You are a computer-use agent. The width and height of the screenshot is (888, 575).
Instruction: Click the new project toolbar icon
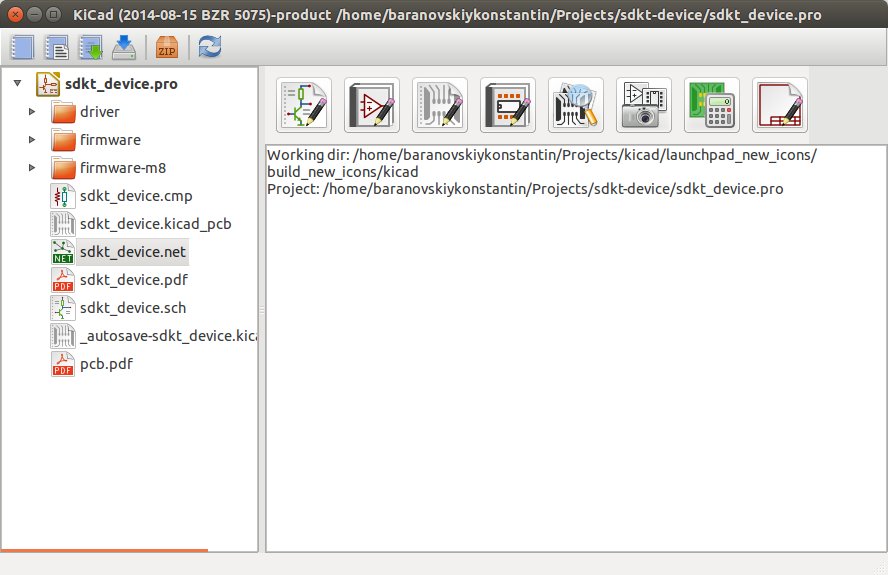click(22, 47)
